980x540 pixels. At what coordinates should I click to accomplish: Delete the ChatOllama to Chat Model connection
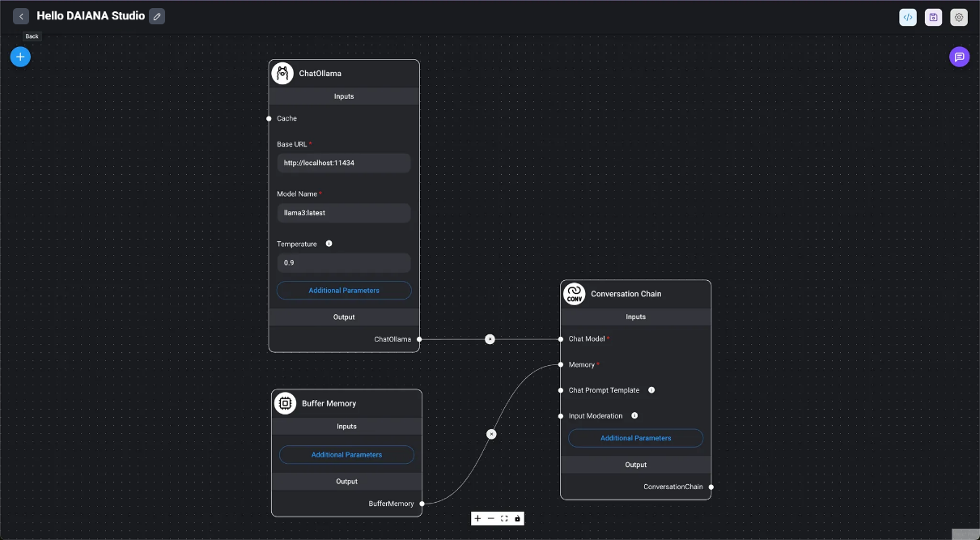490,339
